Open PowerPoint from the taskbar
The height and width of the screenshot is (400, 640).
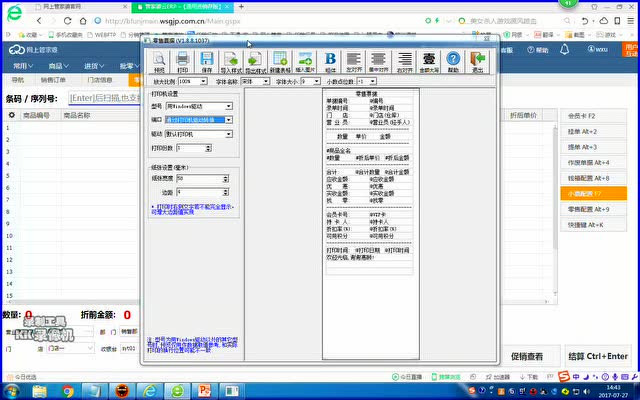point(204,391)
